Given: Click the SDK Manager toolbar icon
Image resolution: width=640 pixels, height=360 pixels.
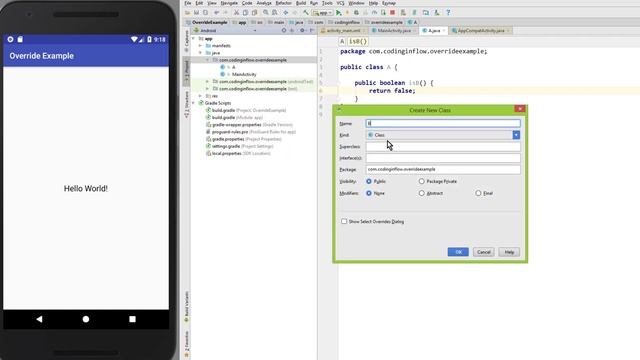Looking at the screenshot, I should click(436, 13).
